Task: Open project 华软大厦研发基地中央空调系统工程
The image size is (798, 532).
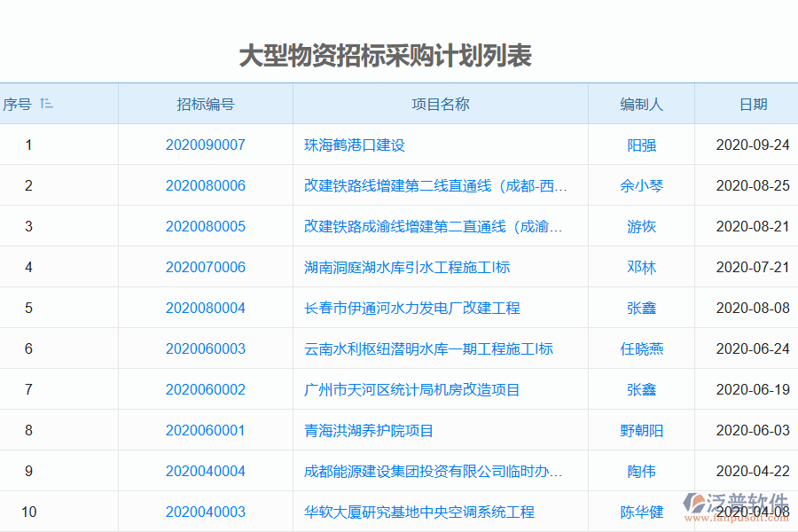Action: click(x=415, y=512)
